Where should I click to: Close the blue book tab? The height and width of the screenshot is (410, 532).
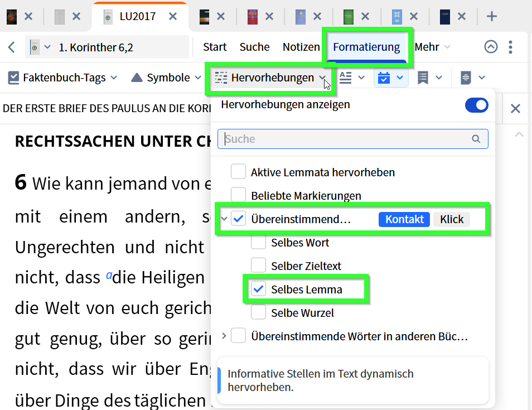(317, 16)
